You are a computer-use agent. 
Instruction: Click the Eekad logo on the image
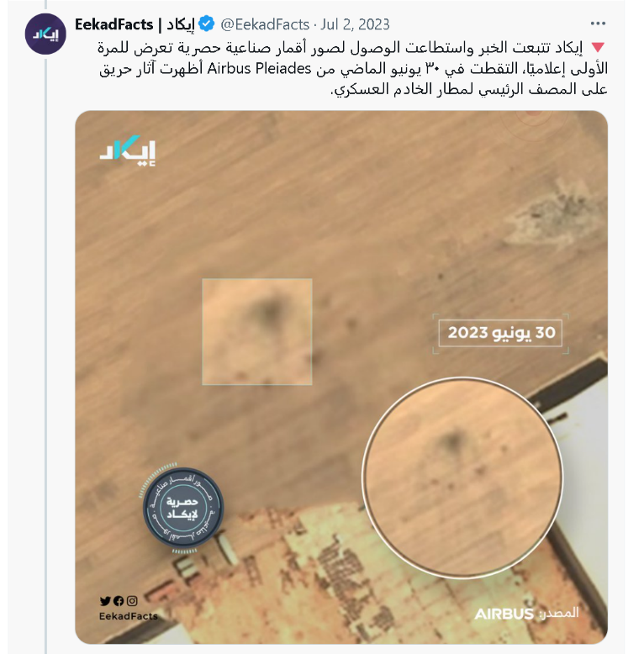coord(128,151)
